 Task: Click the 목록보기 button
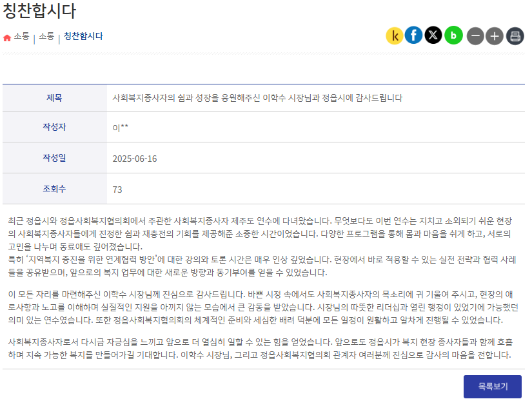point(492,387)
